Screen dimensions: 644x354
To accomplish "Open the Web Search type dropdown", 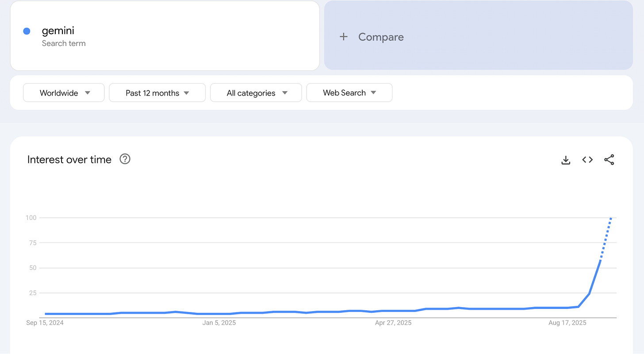I will (349, 92).
